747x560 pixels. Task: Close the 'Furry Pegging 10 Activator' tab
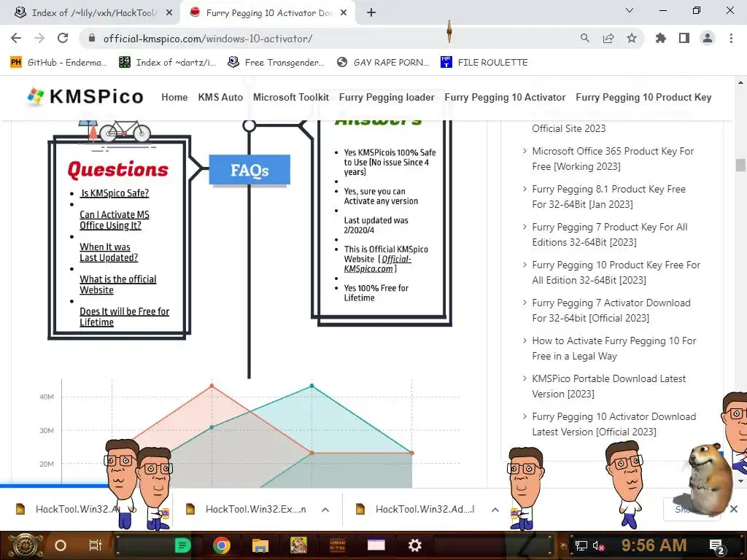coord(344,13)
